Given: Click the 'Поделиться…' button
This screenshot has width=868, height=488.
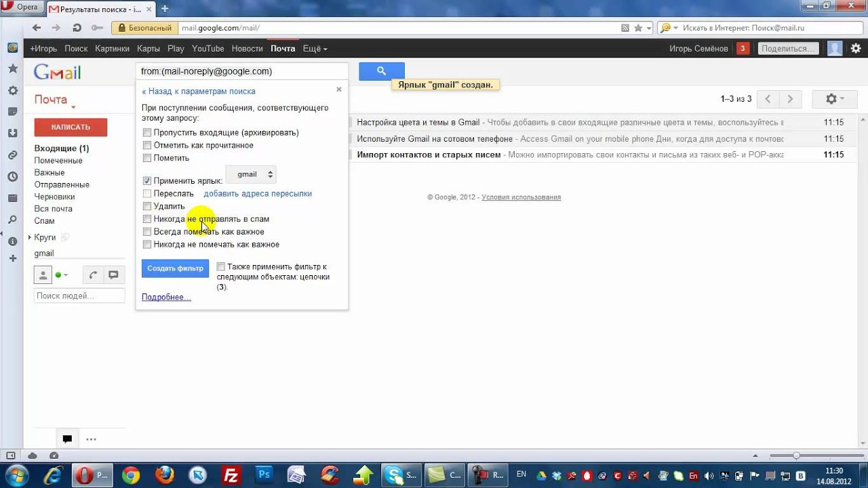Looking at the screenshot, I should (x=787, y=49).
